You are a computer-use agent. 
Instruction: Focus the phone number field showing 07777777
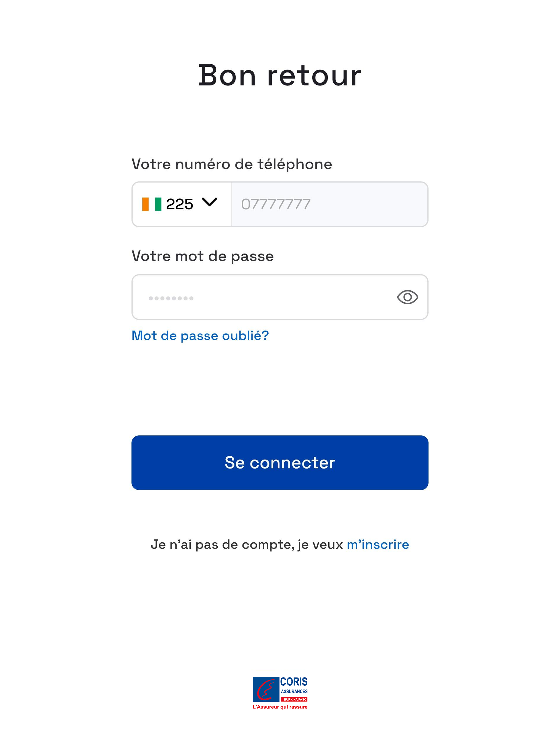pos(329,204)
